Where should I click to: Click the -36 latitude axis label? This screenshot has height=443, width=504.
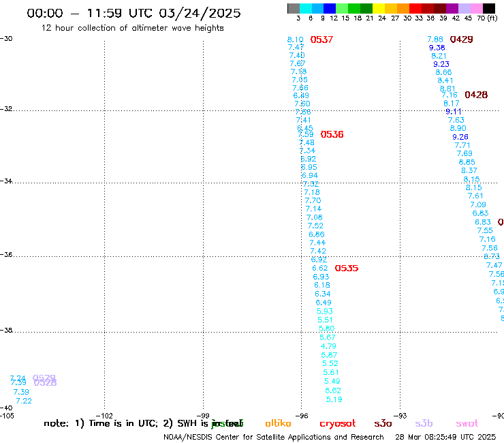pyautogui.click(x=6, y=254)
